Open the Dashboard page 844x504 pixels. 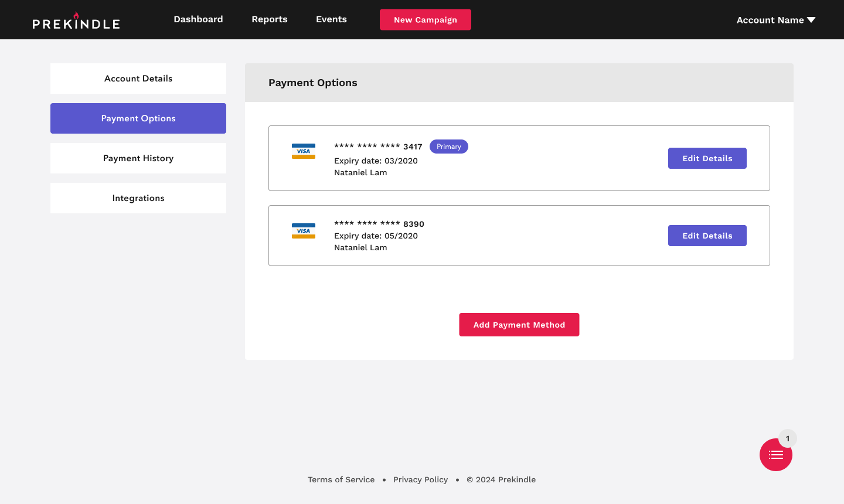pyautogui.click(x=198, y=19)
